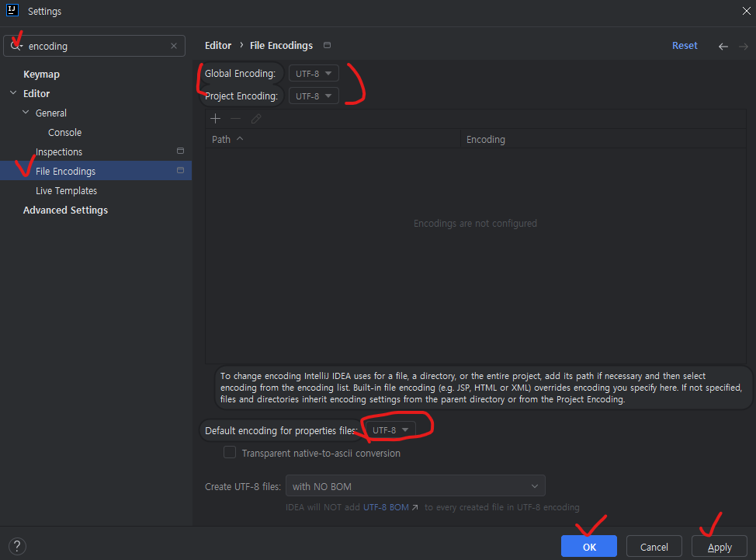Viewport: 756px width, 560px height.
Task: Go forward with the right arrow
Action: [x=744, y=47]
